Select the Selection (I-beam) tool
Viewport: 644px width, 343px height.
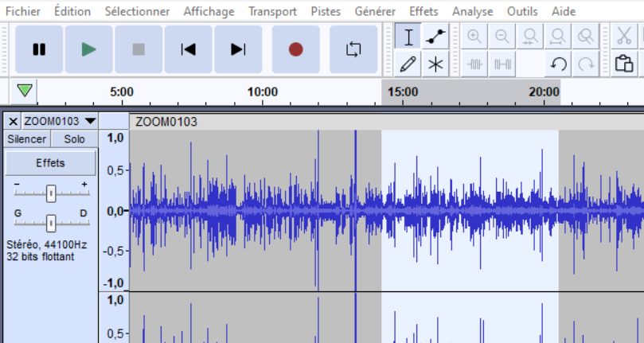(408, 37)
